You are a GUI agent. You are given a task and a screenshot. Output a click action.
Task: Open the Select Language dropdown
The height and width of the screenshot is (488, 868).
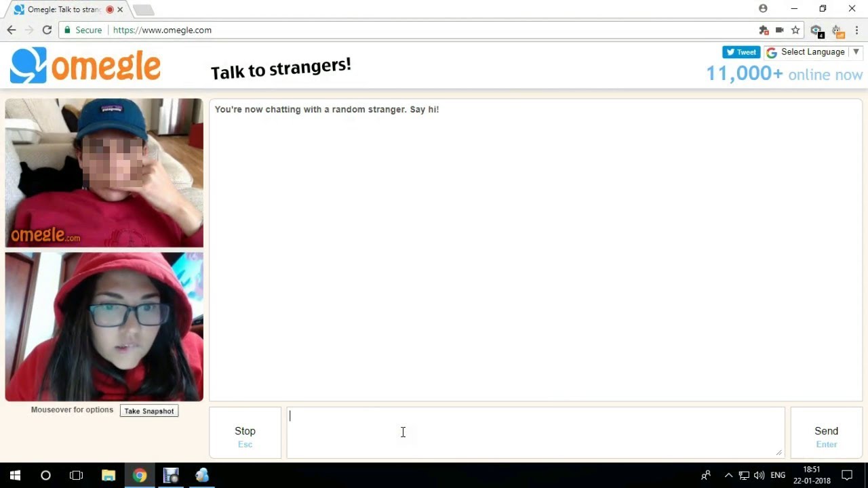812,52
